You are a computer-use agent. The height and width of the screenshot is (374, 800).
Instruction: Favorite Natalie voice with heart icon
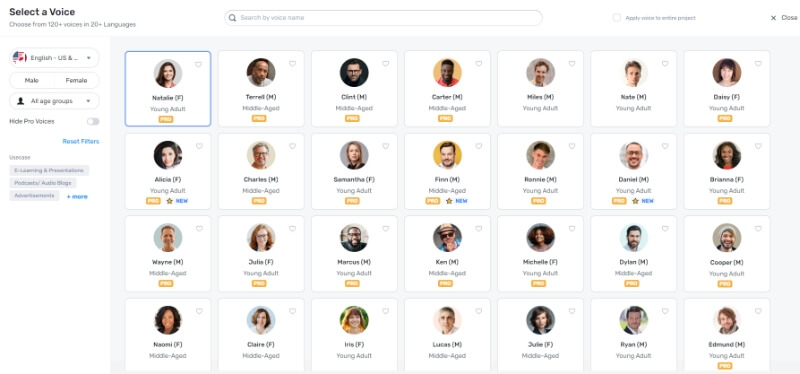[x=198, y=64]
